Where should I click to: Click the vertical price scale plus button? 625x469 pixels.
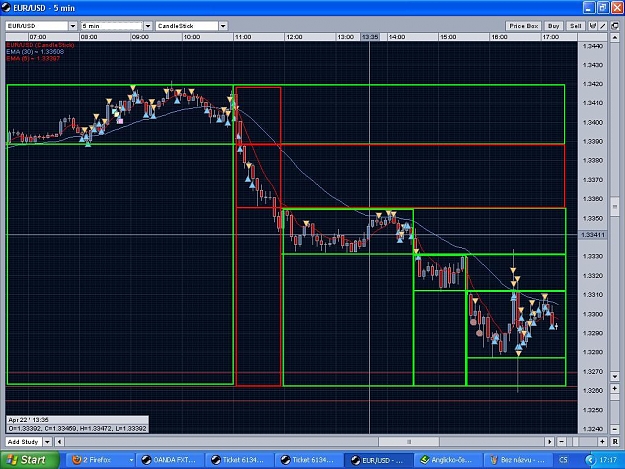615,388
